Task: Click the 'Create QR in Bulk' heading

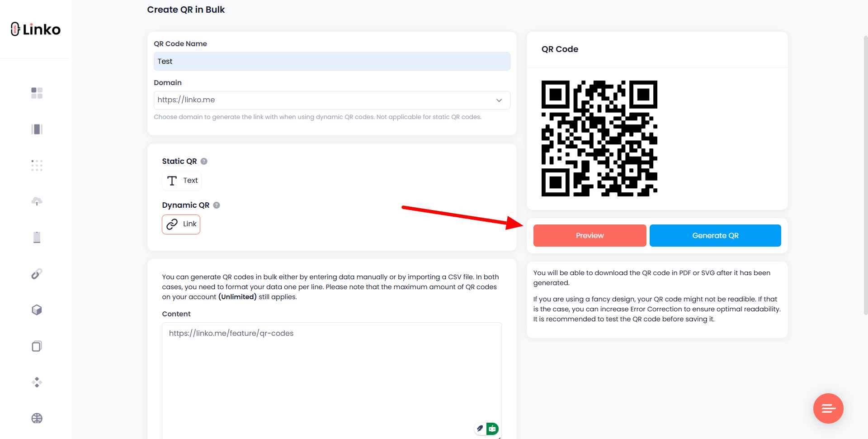Action: [186, 10]
